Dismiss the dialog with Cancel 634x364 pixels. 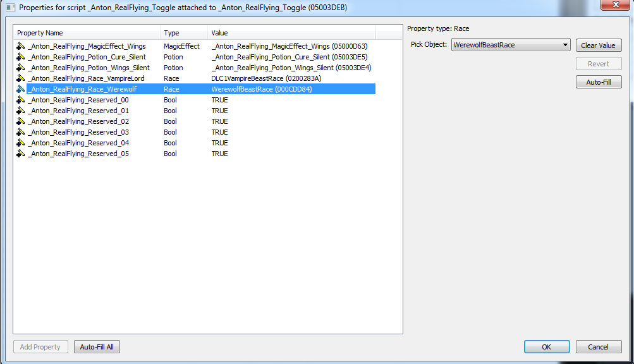[x=599, y=346]
